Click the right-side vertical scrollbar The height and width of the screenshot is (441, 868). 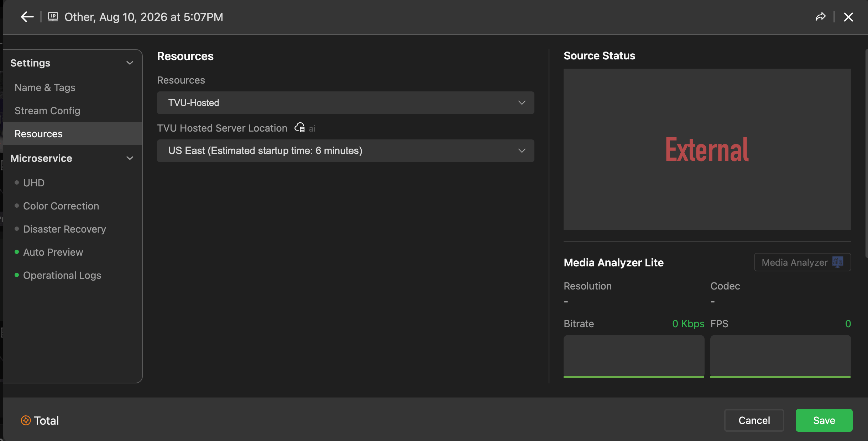(866, 153)
